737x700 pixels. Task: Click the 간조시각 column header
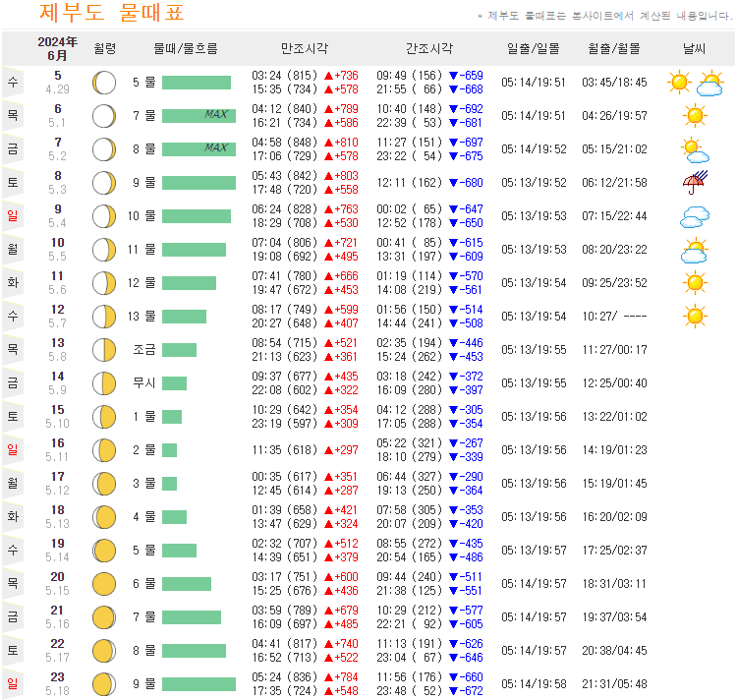pyautogui.click(x=429, y=48)
